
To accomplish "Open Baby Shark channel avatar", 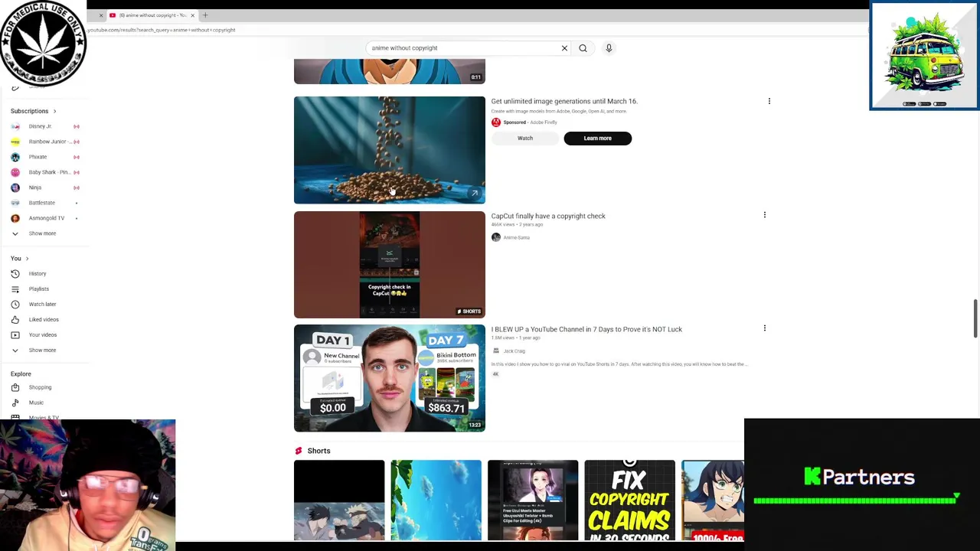I will [15, 172].
